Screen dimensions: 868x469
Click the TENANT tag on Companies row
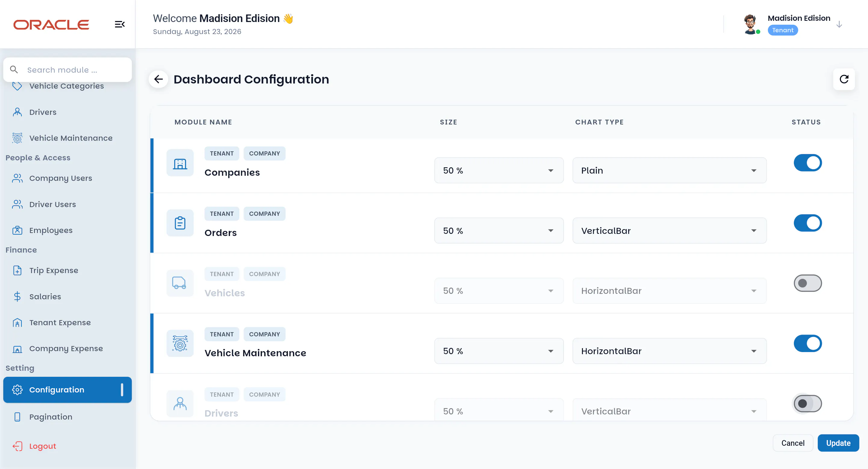(x=222, y=153)
